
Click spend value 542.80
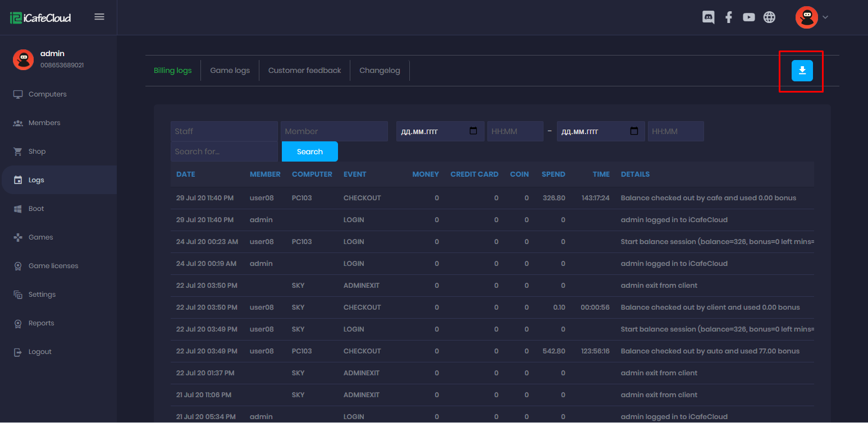pos(554,351)
